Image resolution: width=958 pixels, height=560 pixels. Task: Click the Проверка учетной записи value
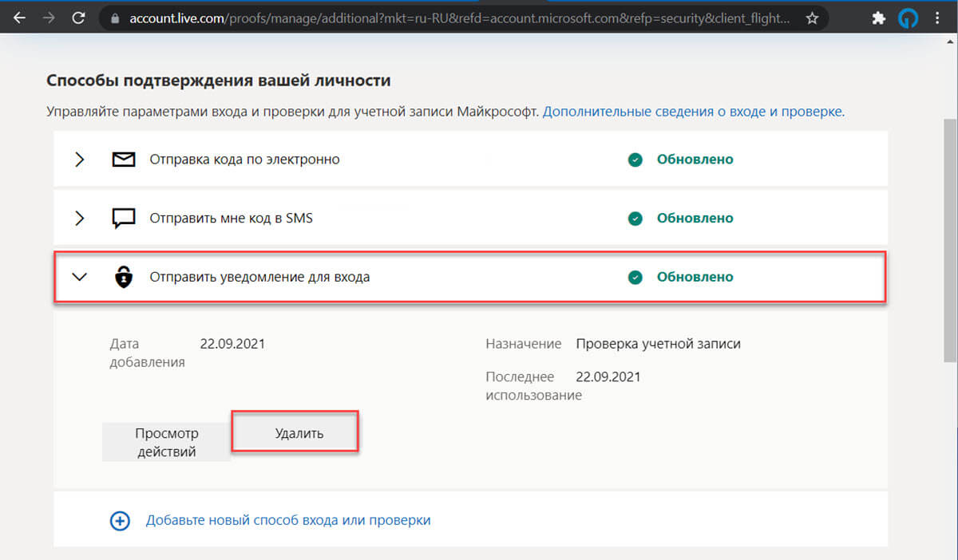click(x=658, y=344)
